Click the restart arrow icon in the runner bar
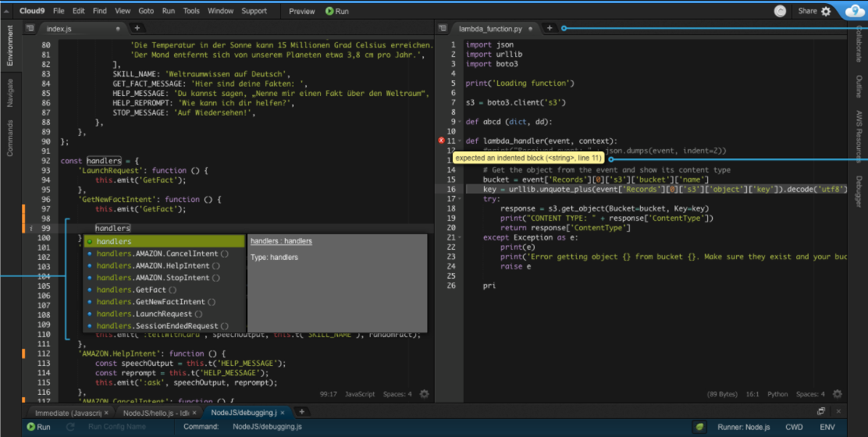The width and height of the screenshot is (868, 437). pyautogui.click(x=70, y=427)
